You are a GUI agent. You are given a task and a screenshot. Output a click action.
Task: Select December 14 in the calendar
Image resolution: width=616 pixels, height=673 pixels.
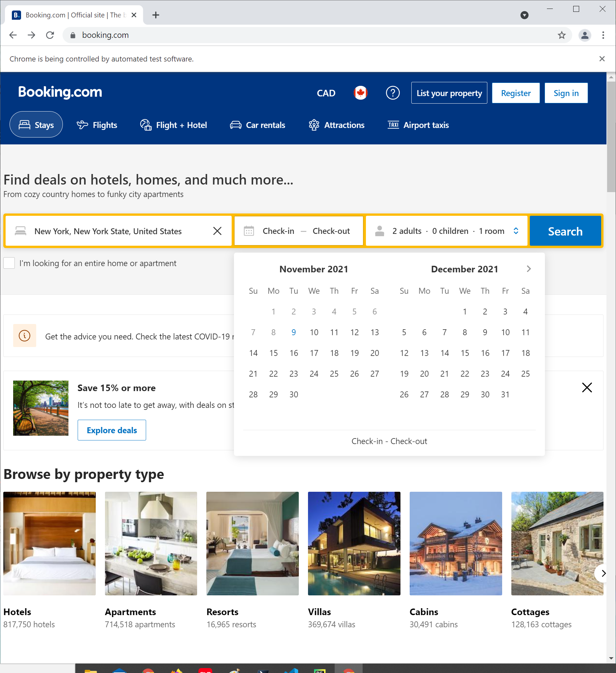pos(444,353)
